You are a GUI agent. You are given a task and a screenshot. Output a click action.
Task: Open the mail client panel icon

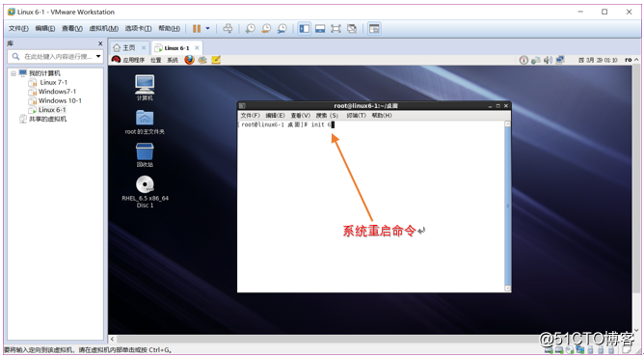pos(202,60)
